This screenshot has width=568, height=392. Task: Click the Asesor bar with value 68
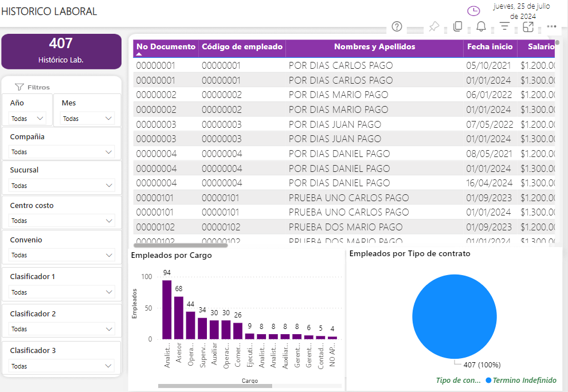point(179,317)
